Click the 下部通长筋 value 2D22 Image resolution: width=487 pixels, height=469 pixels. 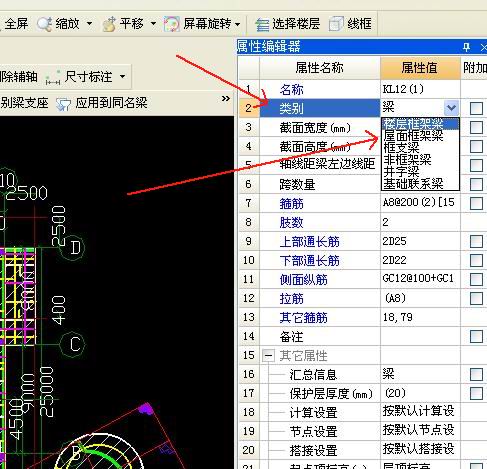(x=420, y=260)
